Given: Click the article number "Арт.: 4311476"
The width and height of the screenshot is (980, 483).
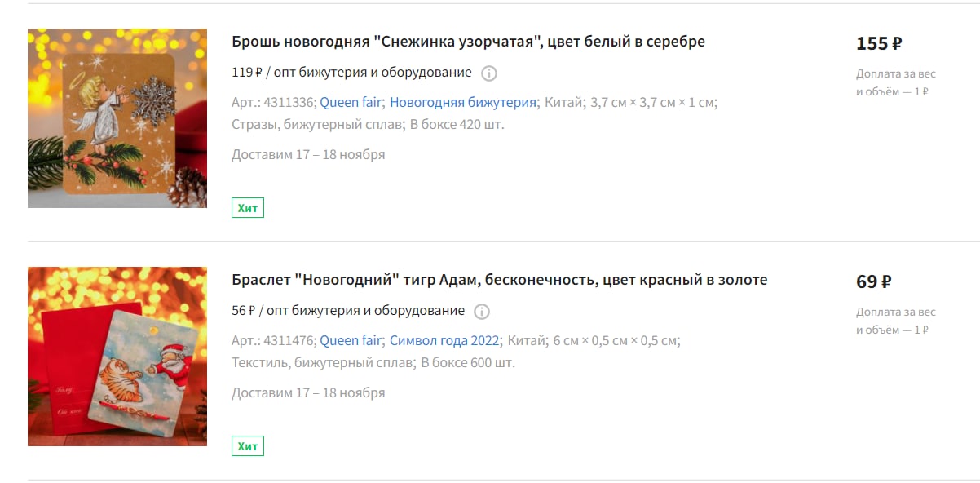Looking at the screenshot, I should 273,340.
